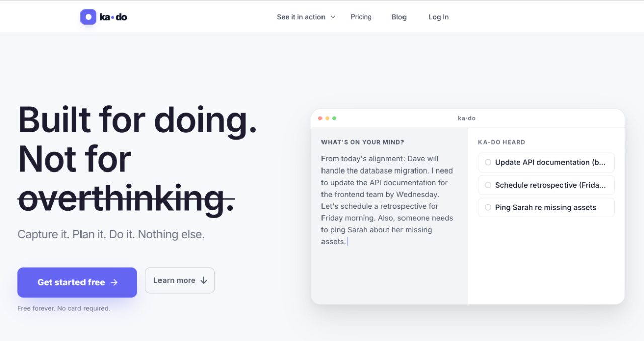Go to the Pricing page
The width and height of the screenshot is (644, 341).
[x=361, y=17]
